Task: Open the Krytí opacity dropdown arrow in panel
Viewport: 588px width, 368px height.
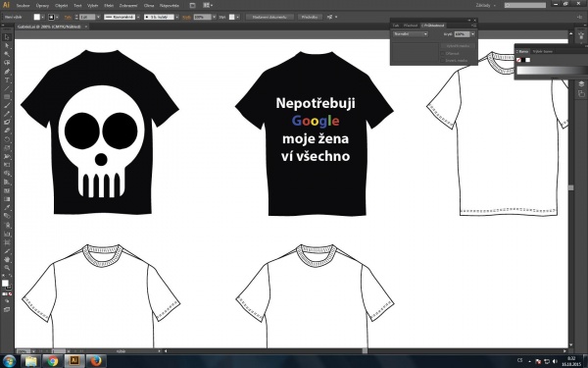Action: pyautogui.click(x=472, y=33)
